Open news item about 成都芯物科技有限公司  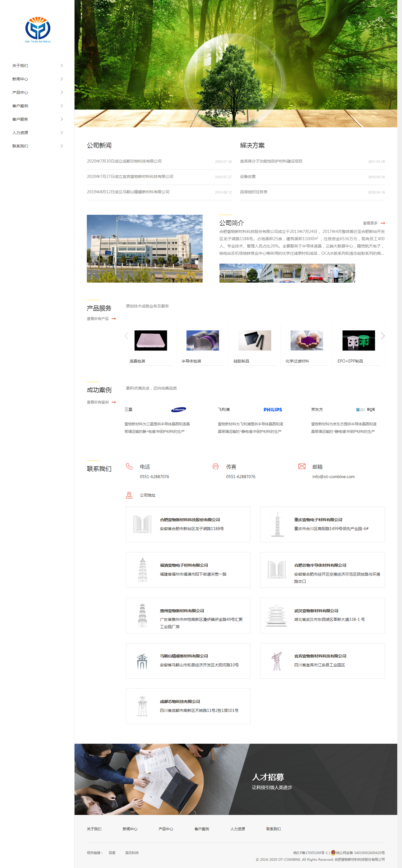click(124, 161)
